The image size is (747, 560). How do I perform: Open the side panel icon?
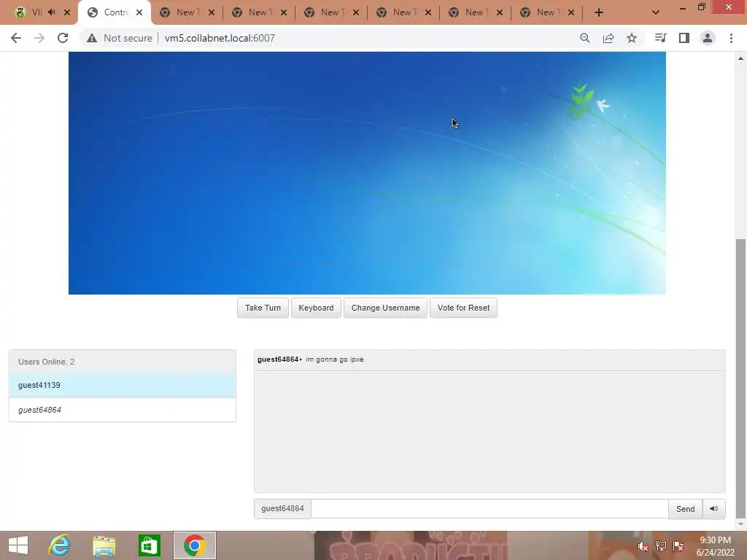pos(684,38)
